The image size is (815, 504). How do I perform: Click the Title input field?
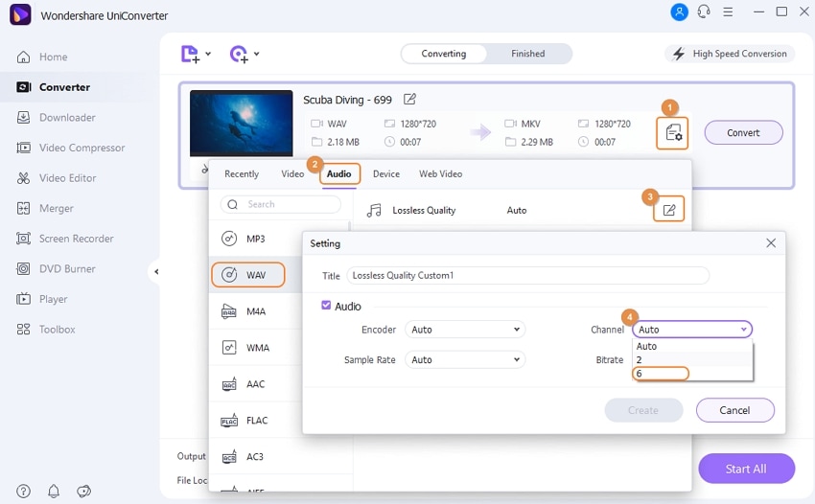point(527,275)
